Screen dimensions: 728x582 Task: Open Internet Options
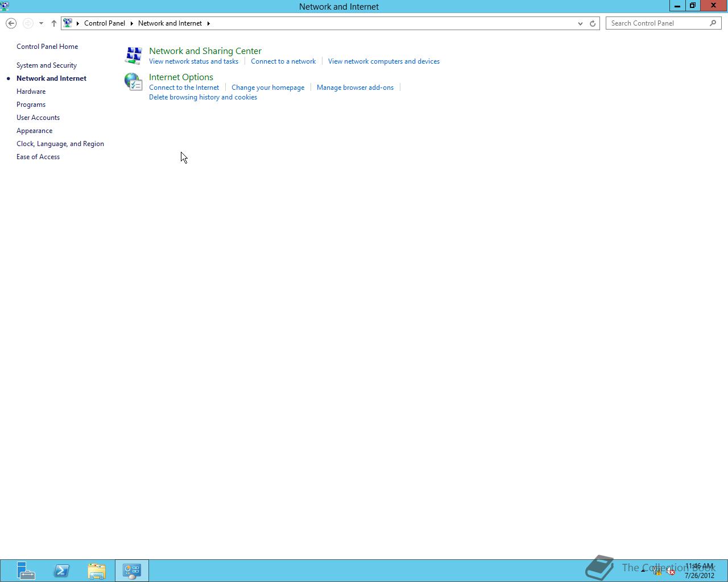pos(181,77)
